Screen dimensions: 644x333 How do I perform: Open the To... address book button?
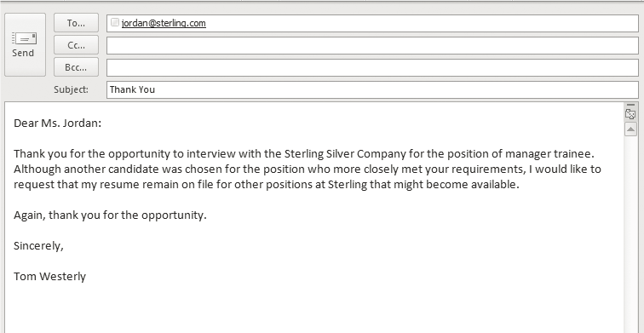coord(76,23)
